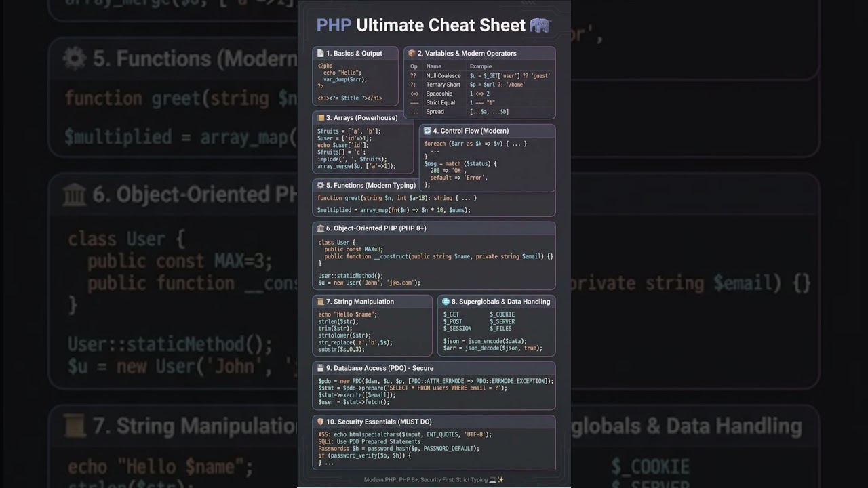Click the $msg = match ($status) line
The width and height of the screenshot is (868, 488).
click(x=460, y=163)
